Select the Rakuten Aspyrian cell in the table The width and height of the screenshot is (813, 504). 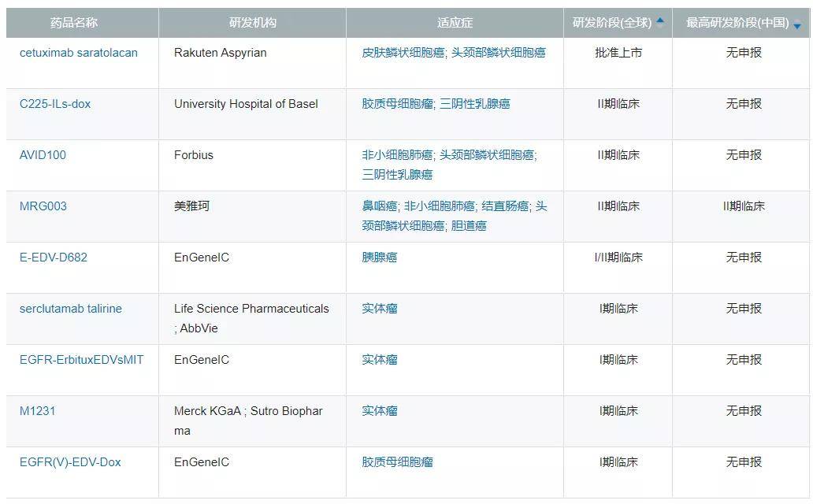(x=221, y=53)
